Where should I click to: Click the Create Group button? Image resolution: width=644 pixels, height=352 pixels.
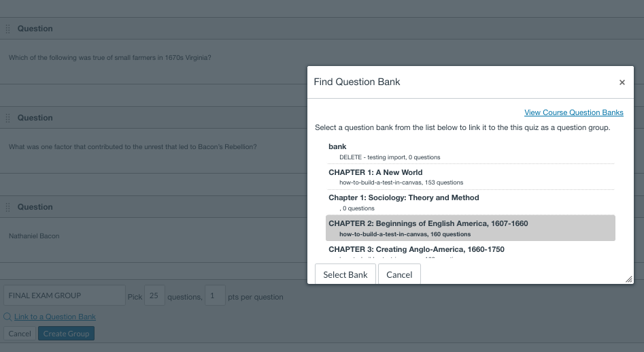(66, 334)
